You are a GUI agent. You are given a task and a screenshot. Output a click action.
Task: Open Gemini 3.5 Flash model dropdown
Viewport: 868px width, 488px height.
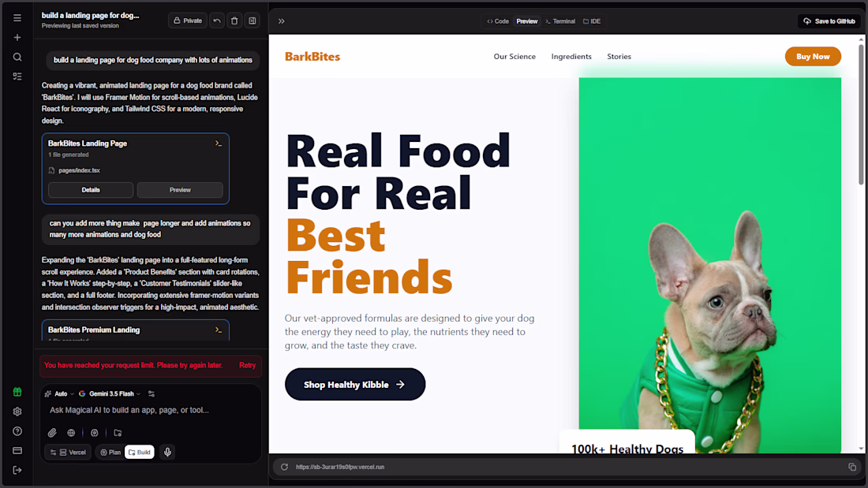pos(110,394)
